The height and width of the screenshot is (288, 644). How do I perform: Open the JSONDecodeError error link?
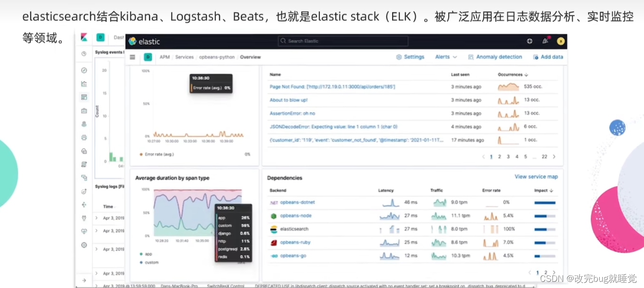333,127
